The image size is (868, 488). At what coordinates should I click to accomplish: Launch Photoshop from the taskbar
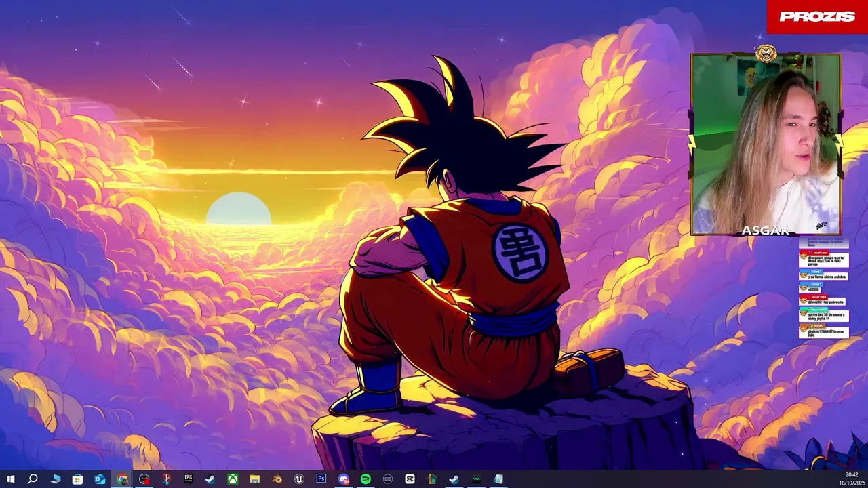pyautogui.click(x=321, y=479)
